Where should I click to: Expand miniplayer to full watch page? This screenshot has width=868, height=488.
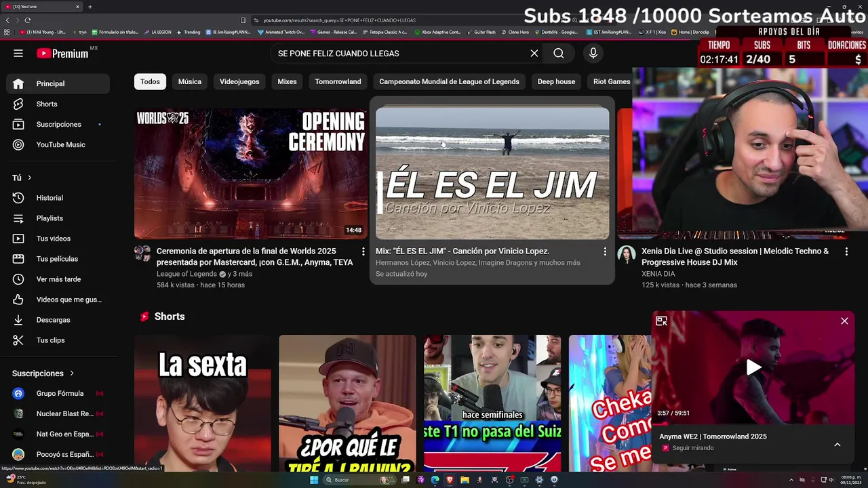(662, 321)
